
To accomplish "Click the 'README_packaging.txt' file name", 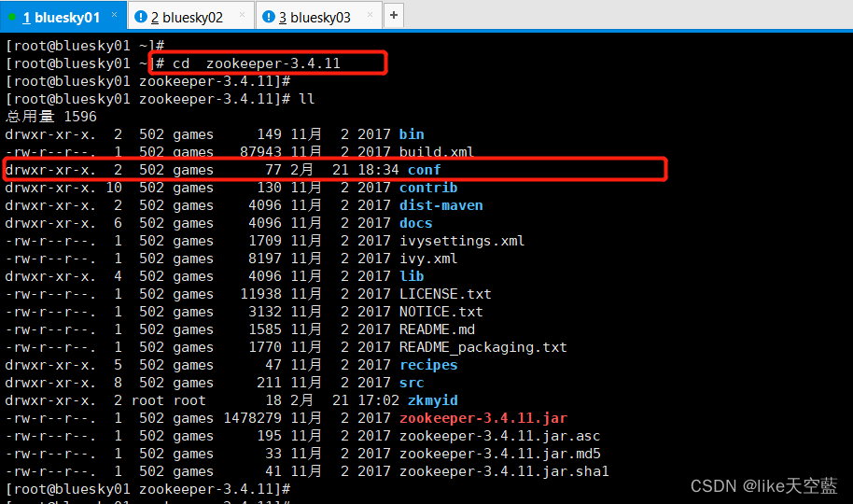I will (482, 347).
